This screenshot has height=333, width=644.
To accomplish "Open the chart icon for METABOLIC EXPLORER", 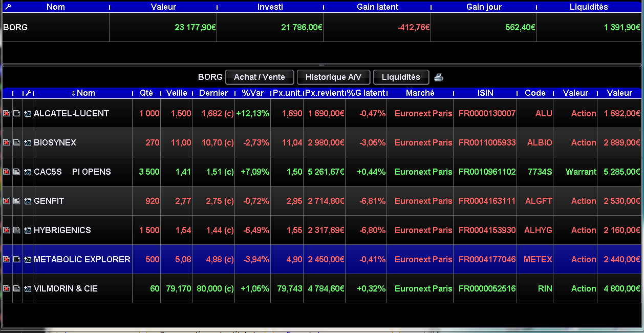I will [x=28, y=259].
